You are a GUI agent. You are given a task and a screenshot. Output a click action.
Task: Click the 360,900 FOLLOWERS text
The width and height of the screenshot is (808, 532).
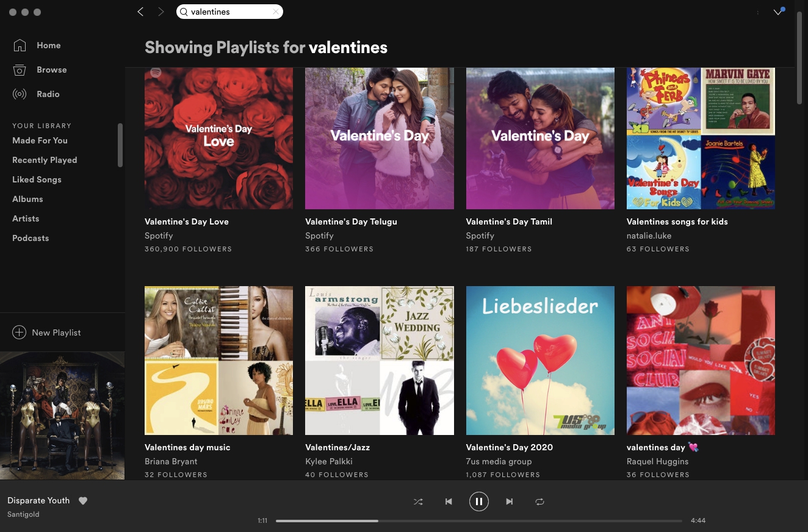coord(188,249)
